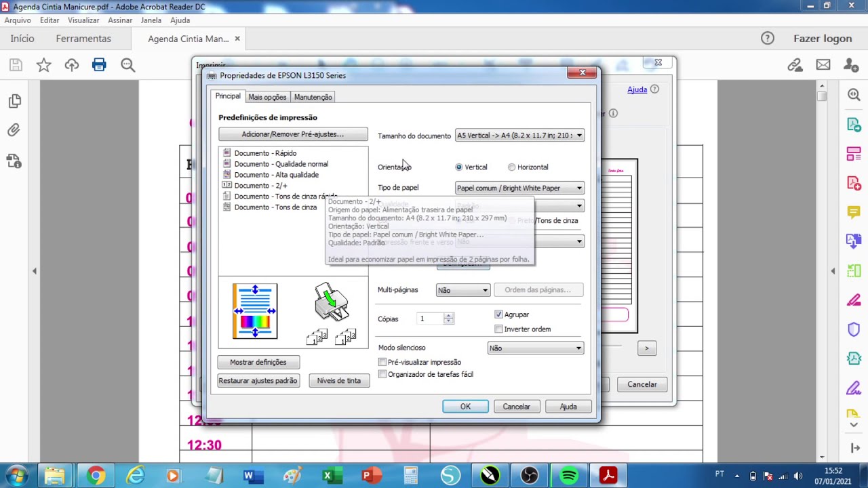Select preset Documento - Alta qualidade
This screenshot has height=488, width=868.
276,175
